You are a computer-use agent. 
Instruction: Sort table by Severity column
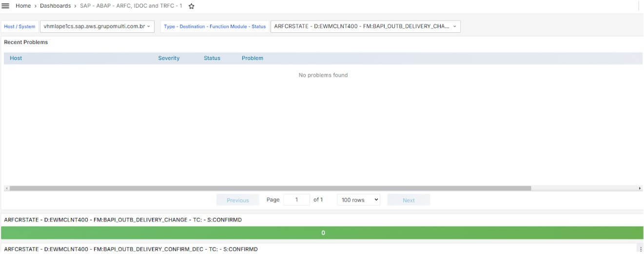(169, 58)
